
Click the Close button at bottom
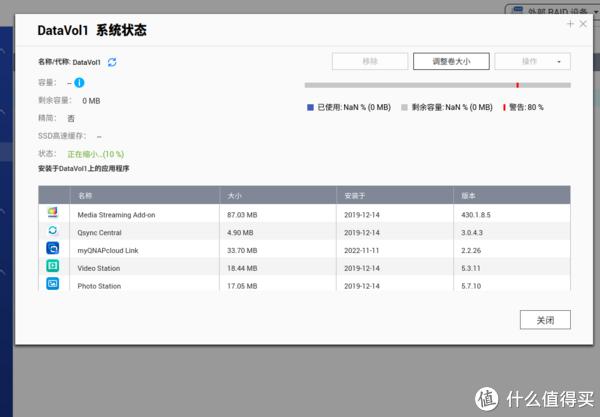click(545, 320)
